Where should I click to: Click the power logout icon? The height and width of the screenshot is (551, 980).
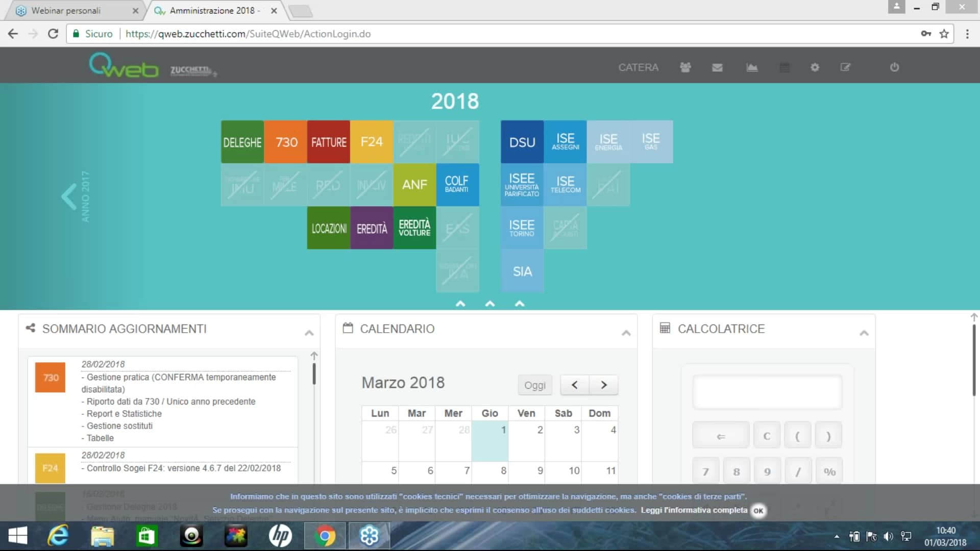pyautogui.click(x=894, y=67)
